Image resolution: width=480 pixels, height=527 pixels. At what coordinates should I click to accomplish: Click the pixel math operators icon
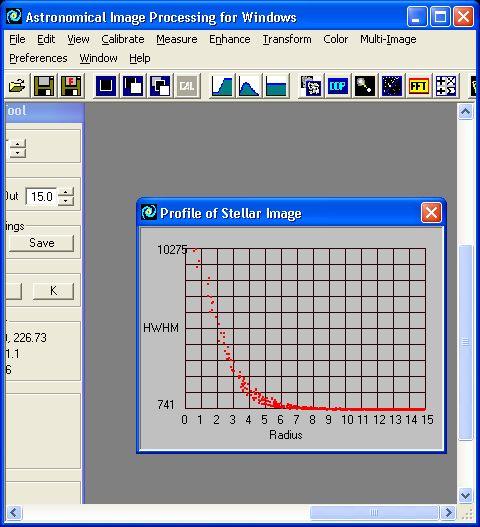(x=446, y=86)
